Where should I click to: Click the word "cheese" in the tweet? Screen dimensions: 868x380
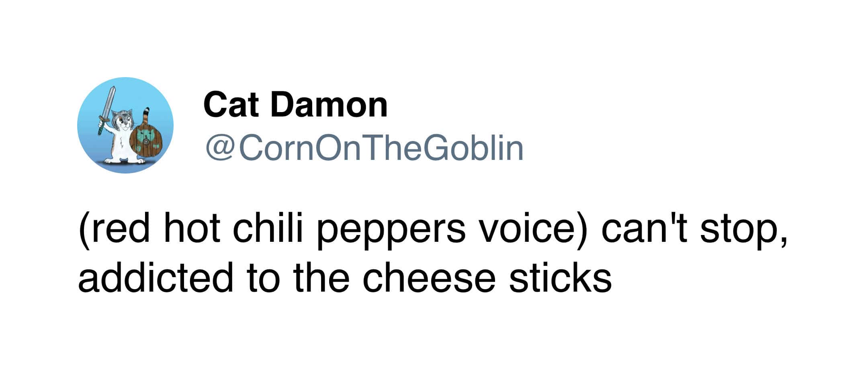pyautogui.click(x=428, y=277)
